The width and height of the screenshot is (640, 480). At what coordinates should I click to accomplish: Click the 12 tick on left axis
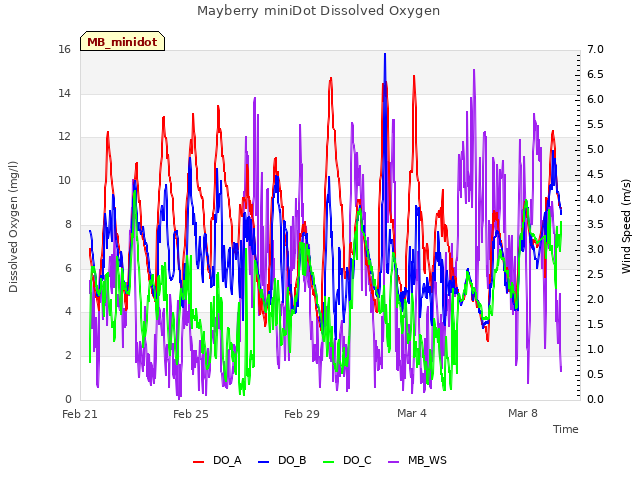(x=64, y=137)
